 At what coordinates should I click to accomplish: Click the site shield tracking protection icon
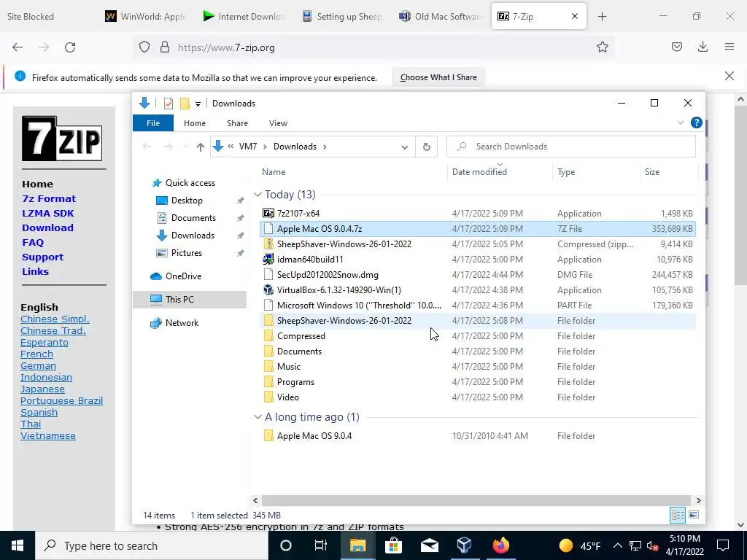tap(144, 47)
